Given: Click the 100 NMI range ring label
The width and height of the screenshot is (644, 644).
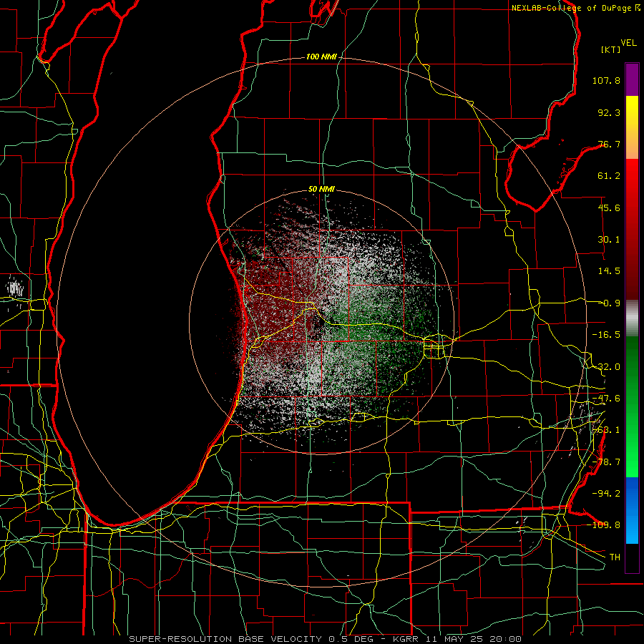Looking at the screenshot, I should pos(321,57).
